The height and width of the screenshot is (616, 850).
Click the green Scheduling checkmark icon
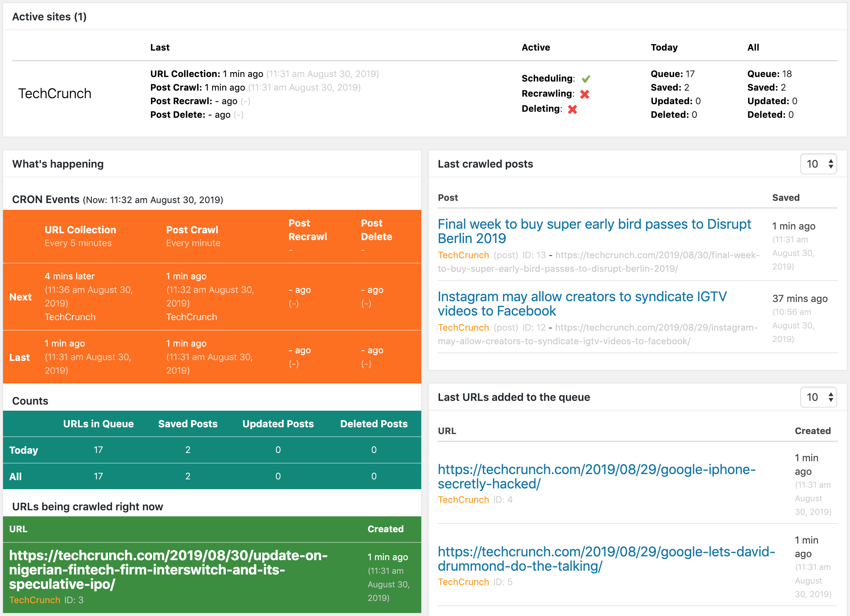click(586, 79)
